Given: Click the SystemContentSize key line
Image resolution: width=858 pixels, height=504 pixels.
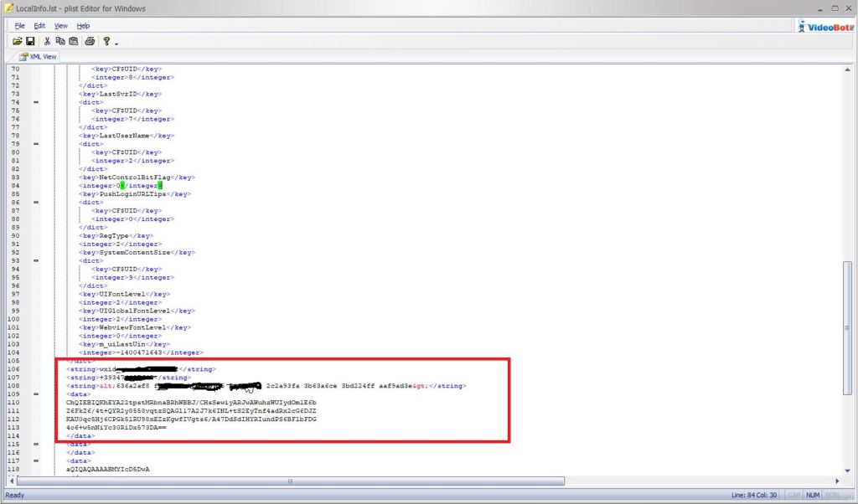Looking at the screenshot, I should pos(137,253).
